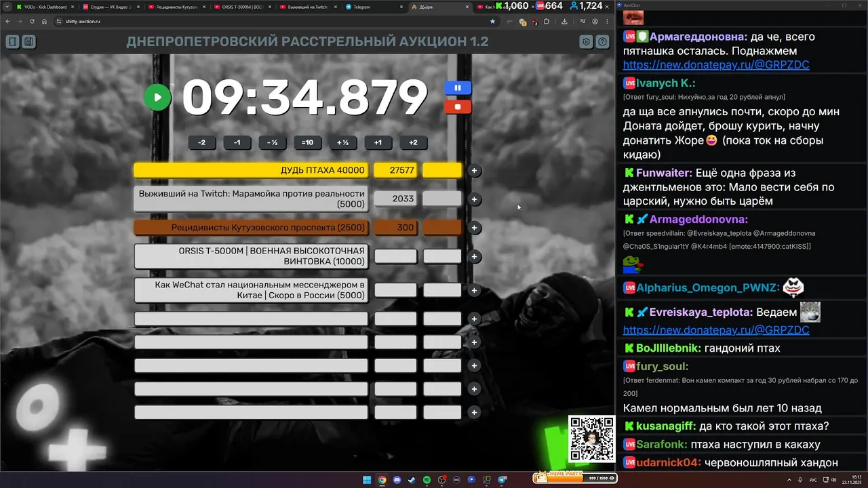Edit the Рецидивисты Кутузовского проспекта lot name
Screen dimensions: 868x488
point(251,228)
